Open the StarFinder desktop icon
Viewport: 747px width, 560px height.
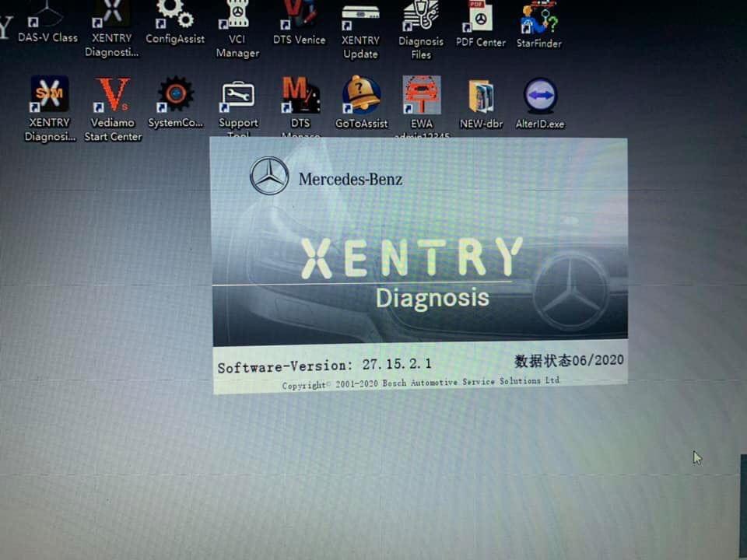point(538,25)
